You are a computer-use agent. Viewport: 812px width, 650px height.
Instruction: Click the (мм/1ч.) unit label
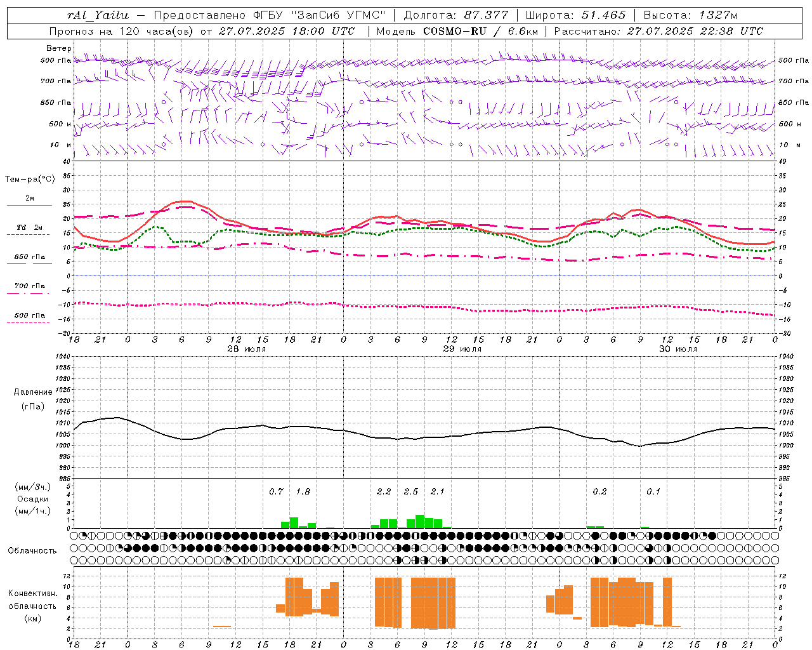coord(32,510)
